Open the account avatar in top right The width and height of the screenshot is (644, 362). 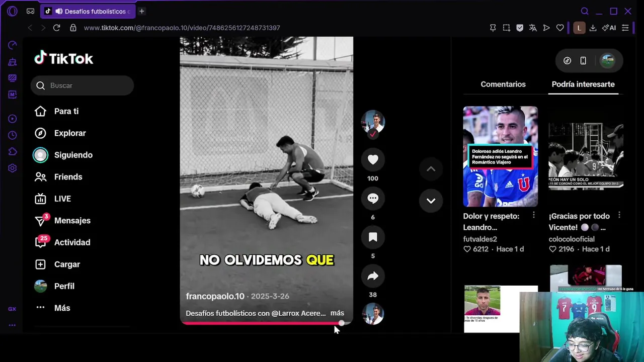tap(608, 60)
